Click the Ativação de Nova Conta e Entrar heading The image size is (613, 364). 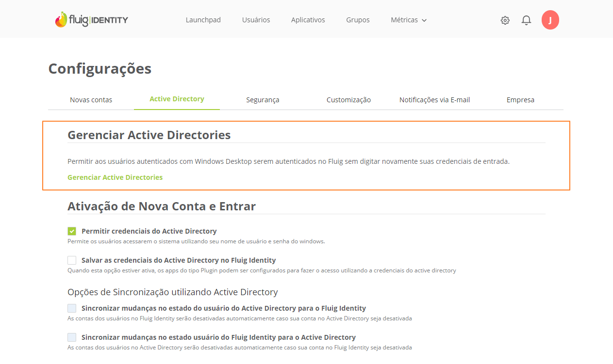click(x=162, y=206)
